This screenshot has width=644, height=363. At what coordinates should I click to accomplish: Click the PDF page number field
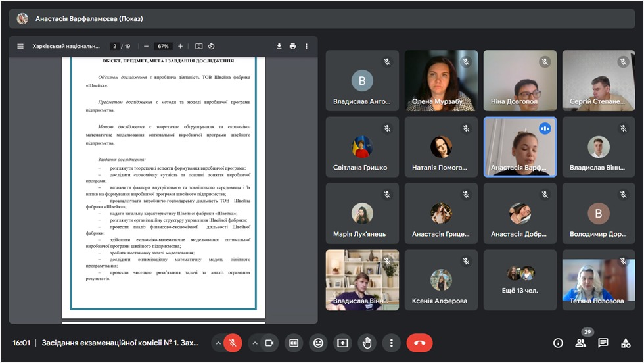click(115, 47)
